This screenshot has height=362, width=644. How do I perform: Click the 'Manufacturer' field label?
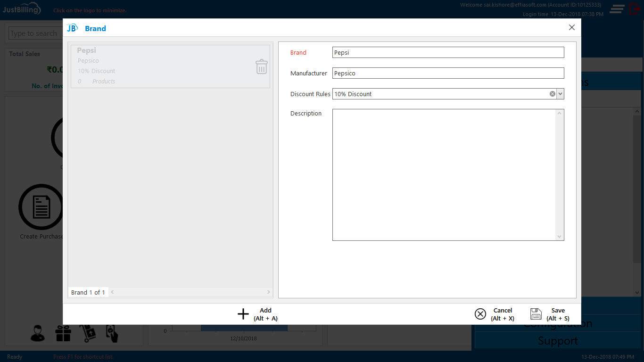tap(309, 73)
